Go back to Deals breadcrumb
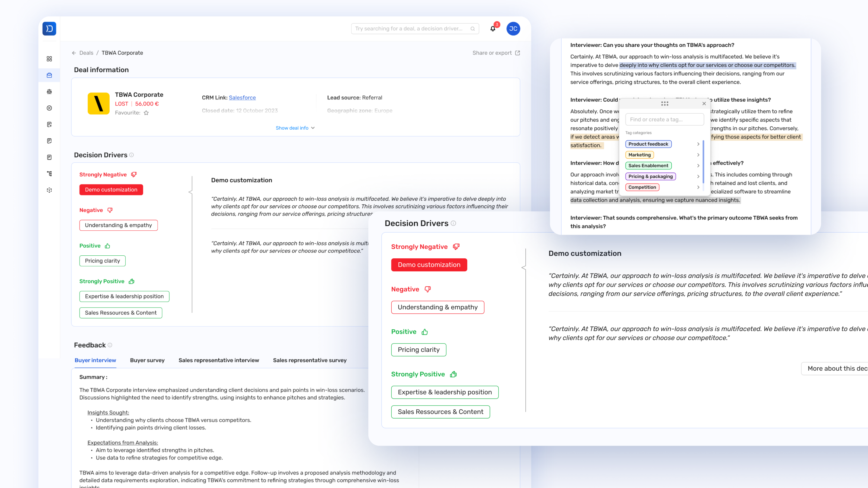Viewport: 868px width, 488px height. coord(86,53)
